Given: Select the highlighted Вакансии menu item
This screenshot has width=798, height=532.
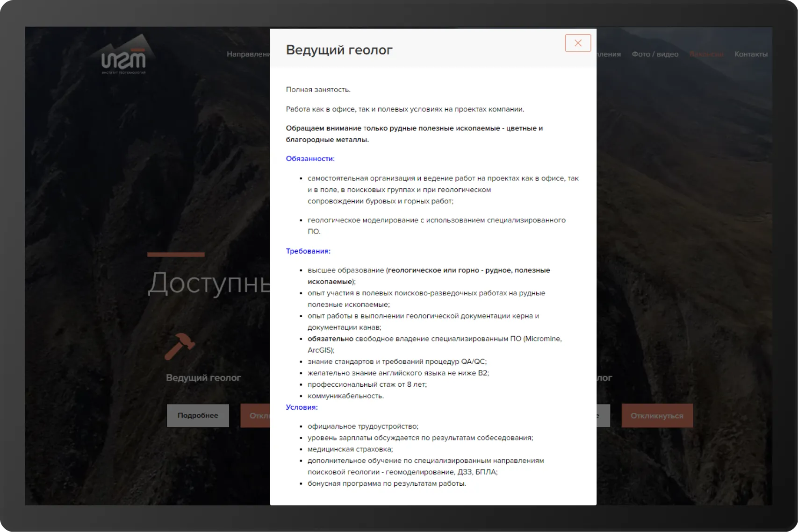Looking at the screenshot, I should click(706, 54).
